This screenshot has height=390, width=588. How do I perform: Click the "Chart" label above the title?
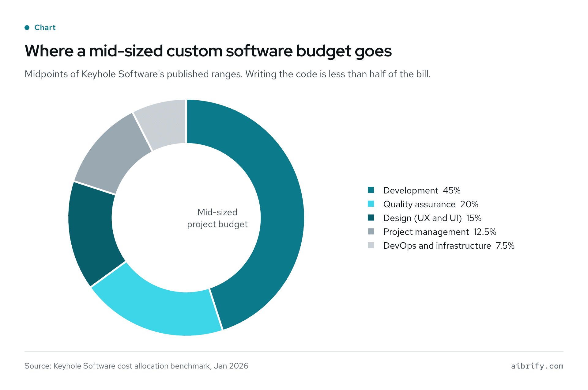[x=45, y=28]
